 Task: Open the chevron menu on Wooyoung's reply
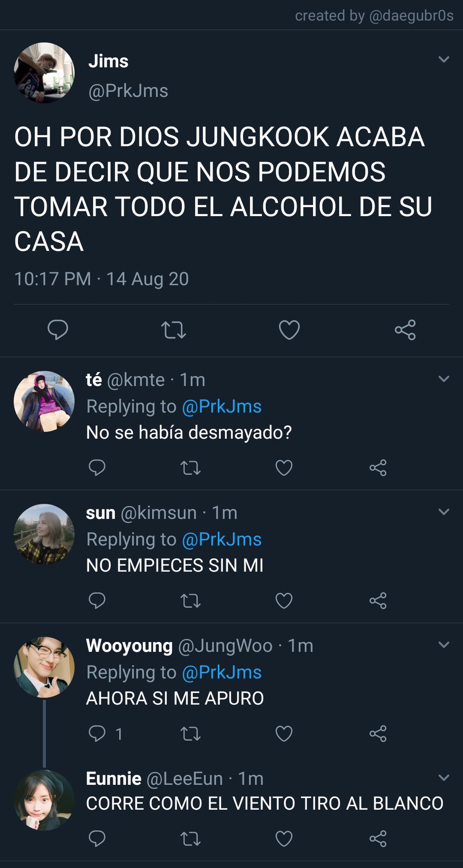(444, 645)
